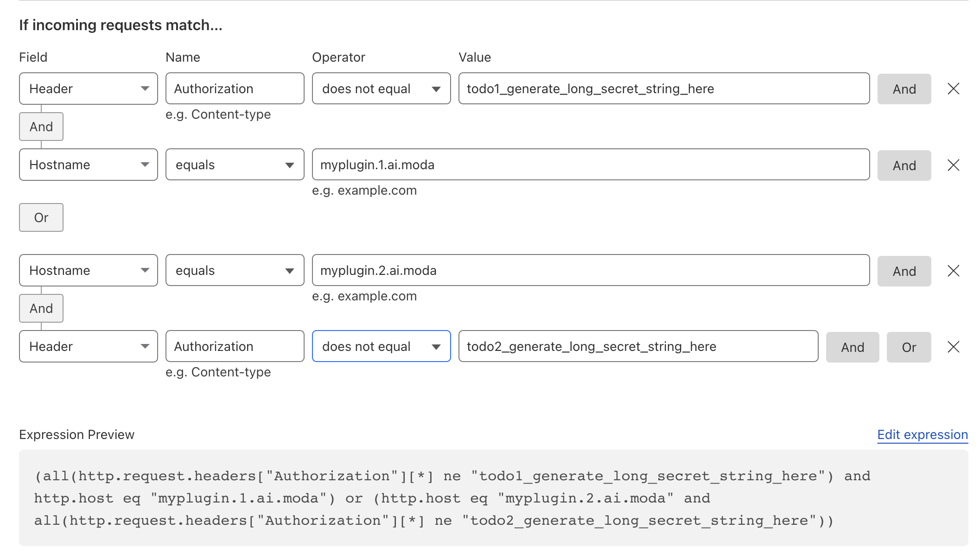Open the second Hostname field dropdown
The image size is (980, 560).
pos(88,270)
